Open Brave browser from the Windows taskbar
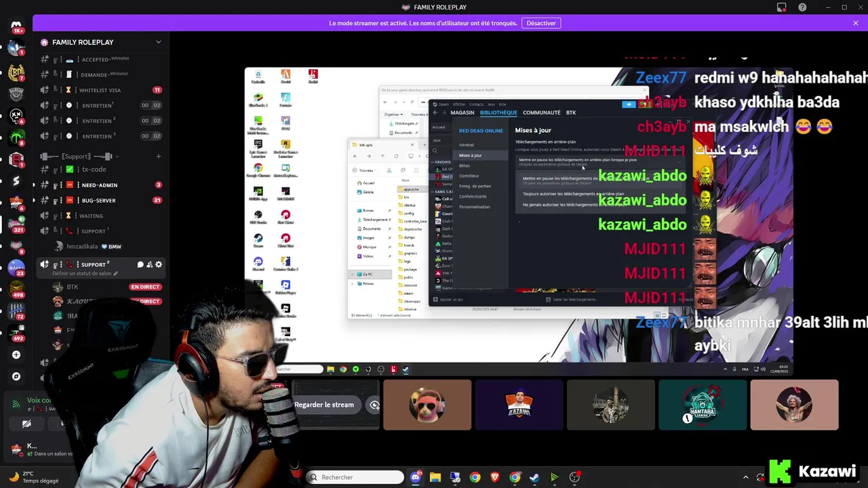The image size is (868, 488). pyautogui.click(x=495, y=477)
